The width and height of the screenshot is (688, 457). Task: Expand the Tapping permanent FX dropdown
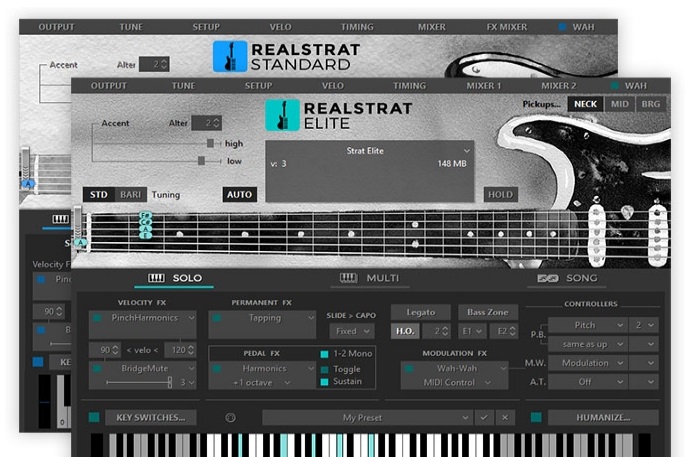click(x=262, y=319)
